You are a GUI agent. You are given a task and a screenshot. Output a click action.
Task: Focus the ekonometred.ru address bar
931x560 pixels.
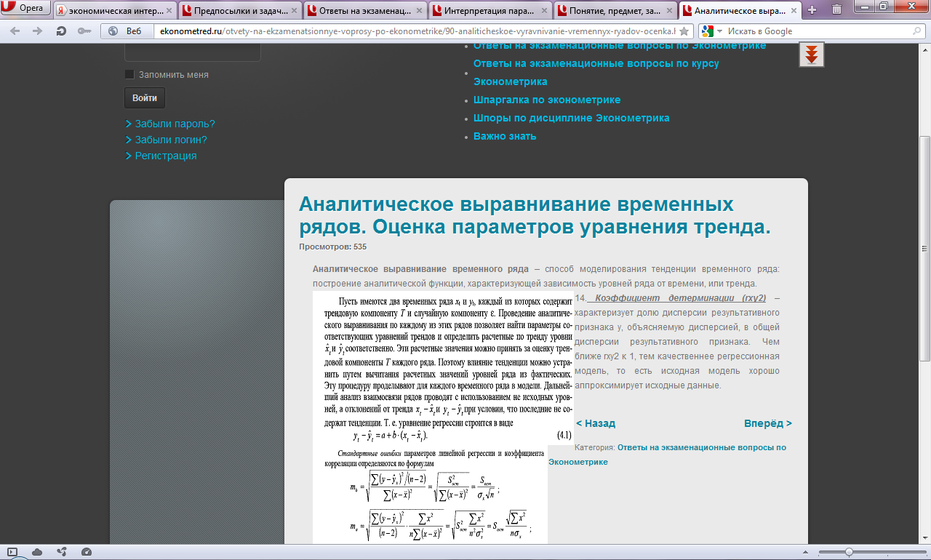415,31
